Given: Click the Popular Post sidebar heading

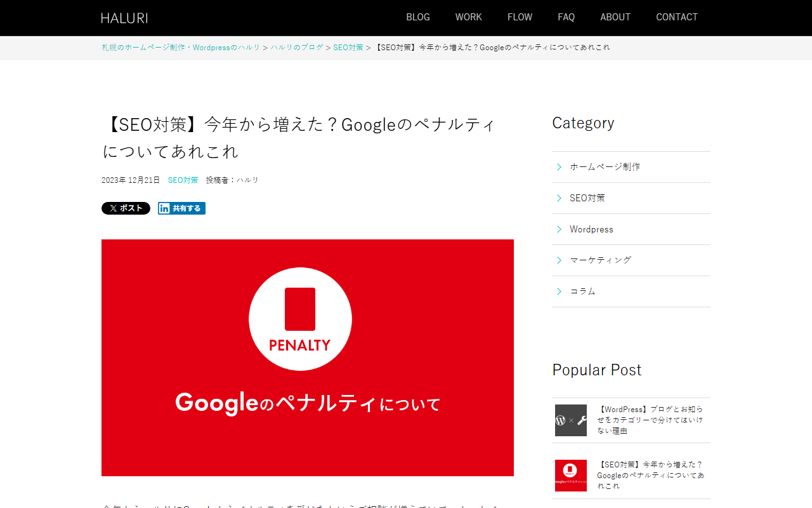Looking at the screenshot, I should click(x=597, y=370).
